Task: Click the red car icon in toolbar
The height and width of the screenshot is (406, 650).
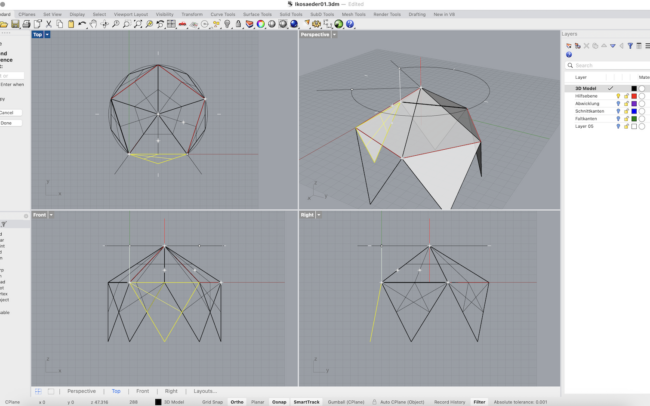Action: [x=182, y=24]
